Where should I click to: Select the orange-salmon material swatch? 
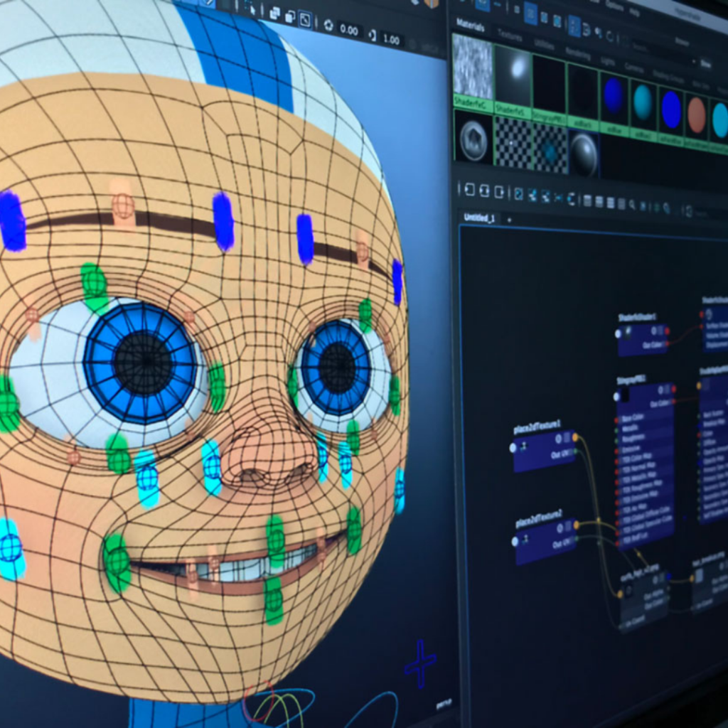pyautogui.click(x=696, y=114)
